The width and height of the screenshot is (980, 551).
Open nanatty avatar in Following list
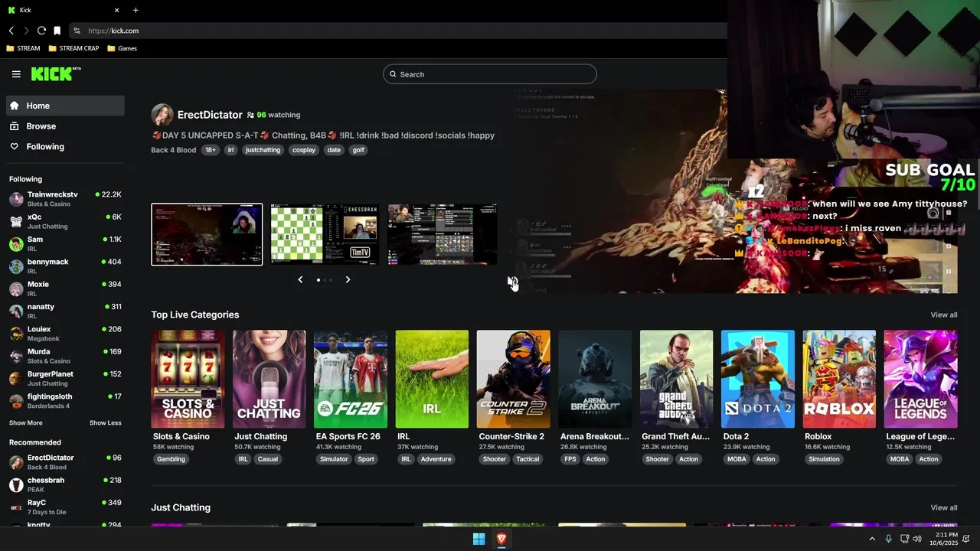click(16, 311)
